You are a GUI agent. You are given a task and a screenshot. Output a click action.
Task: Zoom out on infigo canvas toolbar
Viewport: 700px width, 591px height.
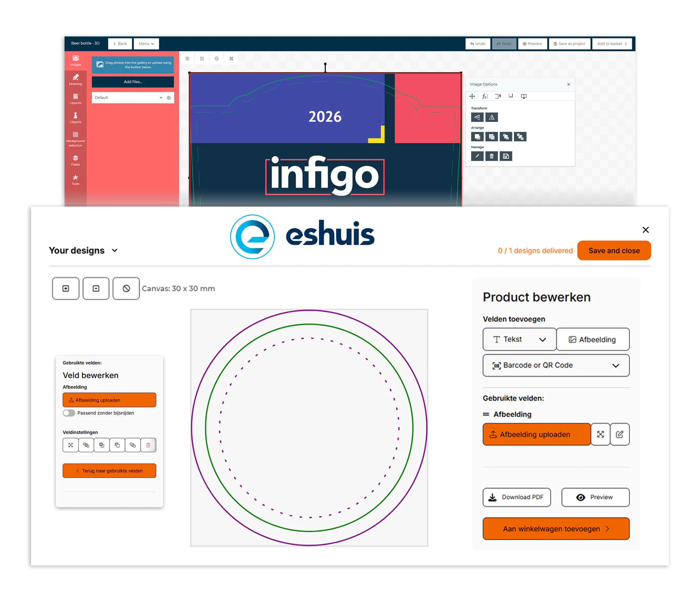[x=202, y=59]
